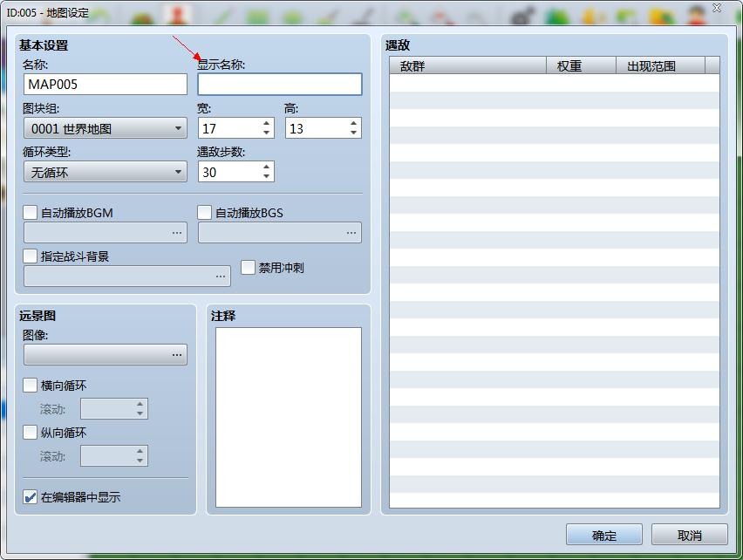Uncheck the 在编辑器中显示 checkbox
The height and width of the screenshot is (560, 743).
coord(31,497)
